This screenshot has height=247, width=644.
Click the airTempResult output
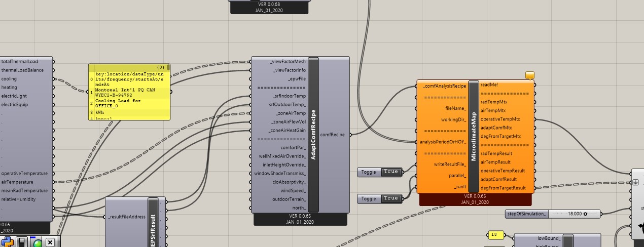(x=495, y=162)
